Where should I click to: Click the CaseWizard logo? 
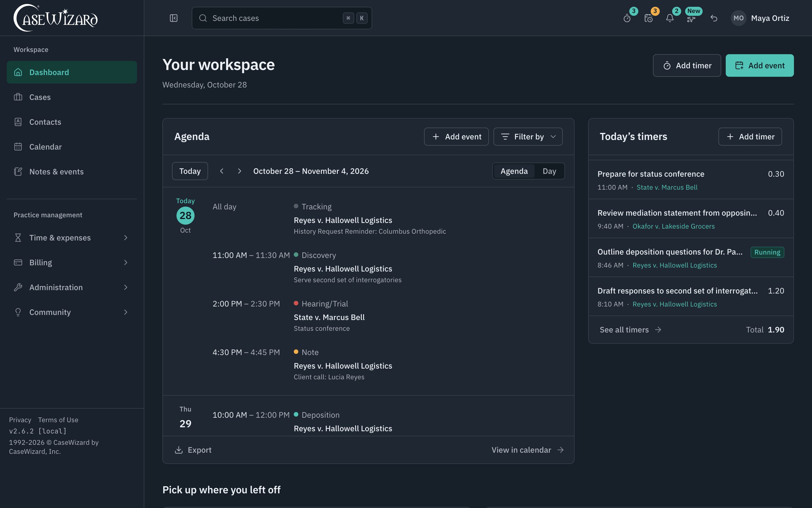pyautogui.click(x=55, y=18)
